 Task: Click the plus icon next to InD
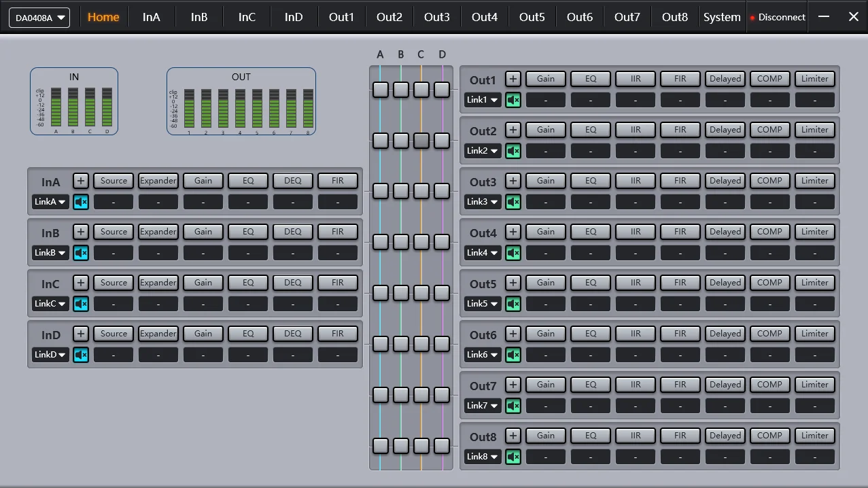pyautogui.click(x=80, y=333)
